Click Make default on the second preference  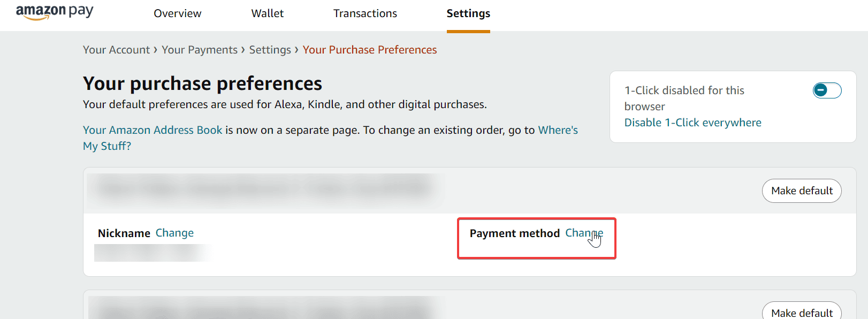(x=801, y=312)
